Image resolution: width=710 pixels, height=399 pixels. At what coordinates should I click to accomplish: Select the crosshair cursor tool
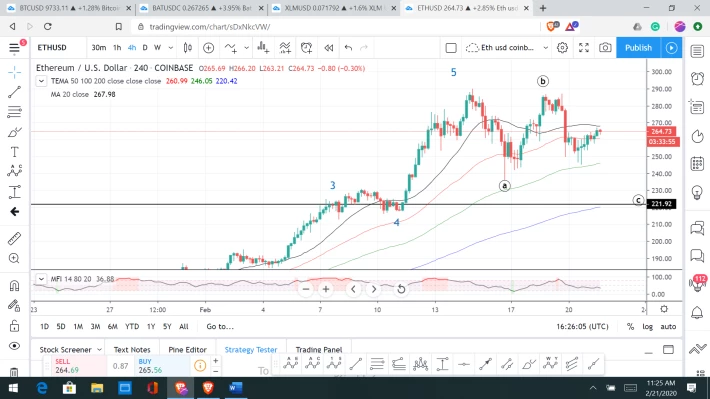[x=14, y=72]
